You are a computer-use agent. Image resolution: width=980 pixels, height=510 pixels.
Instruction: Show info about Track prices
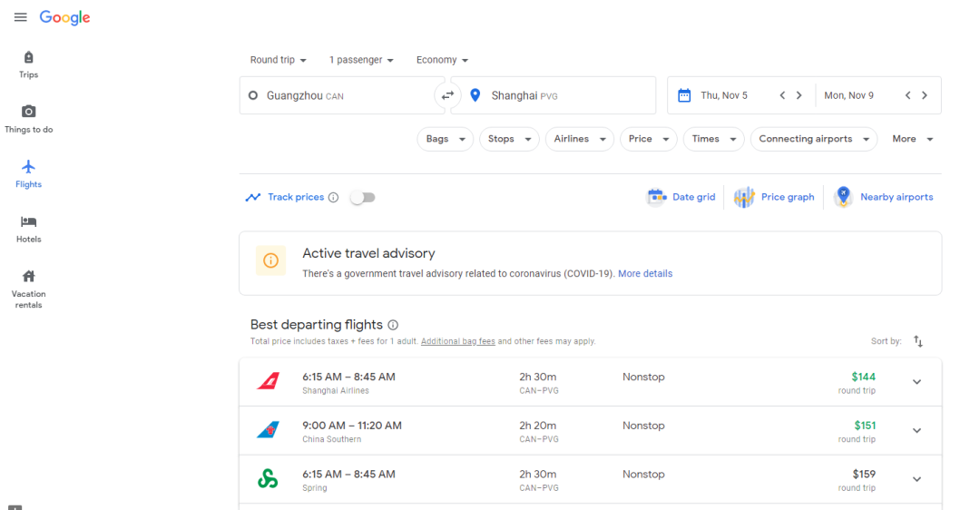click(x=334, y=198)
